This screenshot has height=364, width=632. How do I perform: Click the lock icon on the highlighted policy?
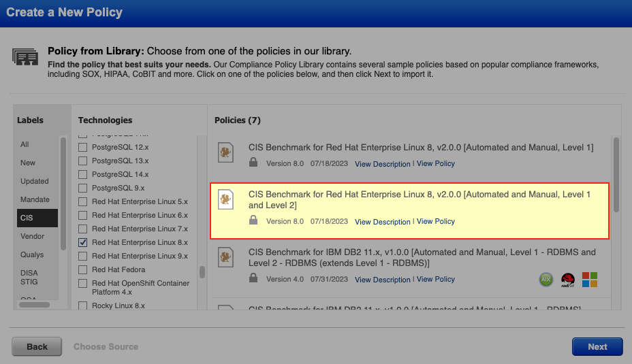(253, 221)
